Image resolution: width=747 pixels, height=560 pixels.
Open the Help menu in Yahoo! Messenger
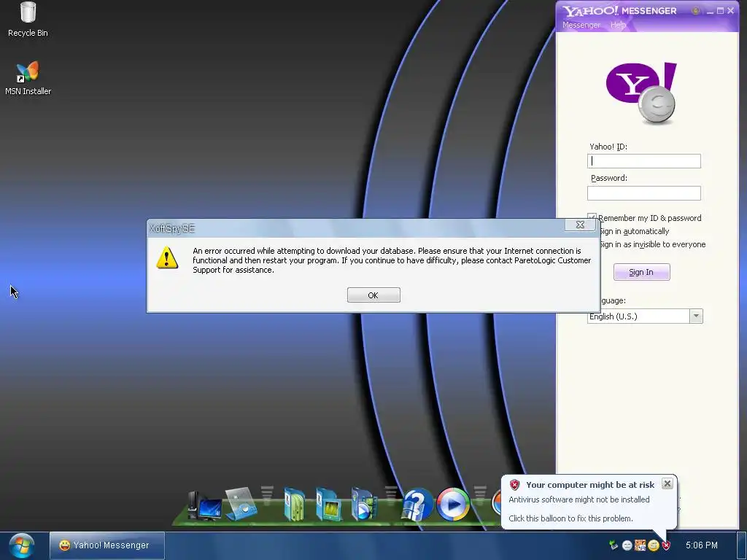pos(618,26)
